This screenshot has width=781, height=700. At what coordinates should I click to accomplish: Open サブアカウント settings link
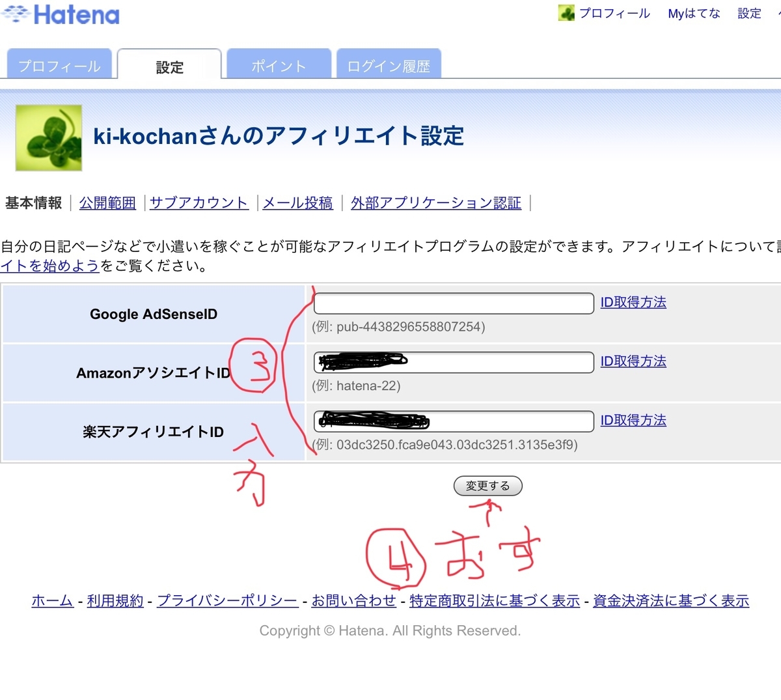[199, 203]
